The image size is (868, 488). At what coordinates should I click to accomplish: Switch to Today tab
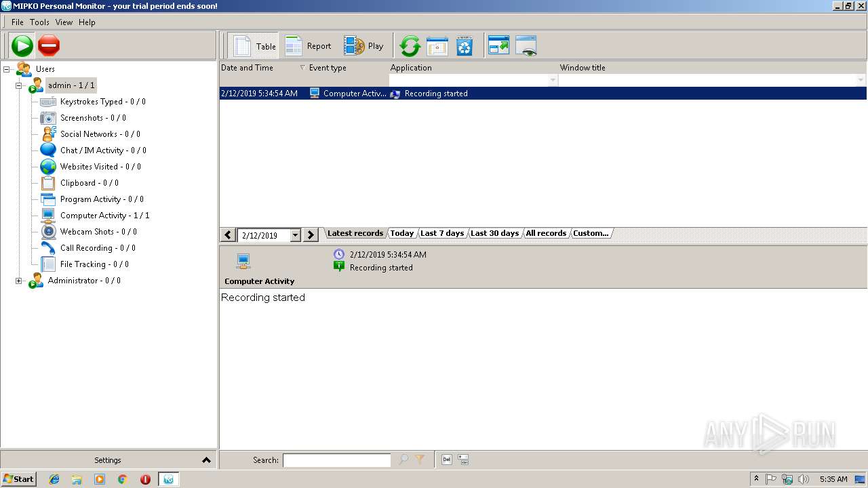(402, 233)
